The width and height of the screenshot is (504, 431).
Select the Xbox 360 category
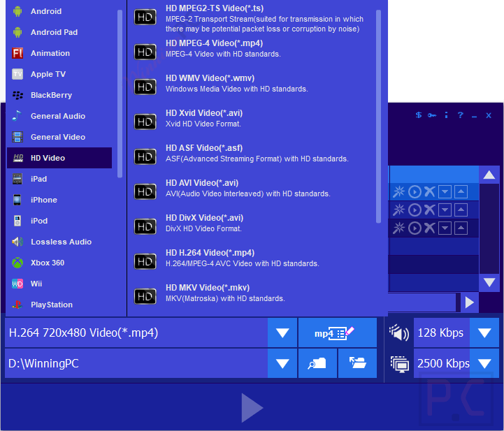[x=59, y=263]
